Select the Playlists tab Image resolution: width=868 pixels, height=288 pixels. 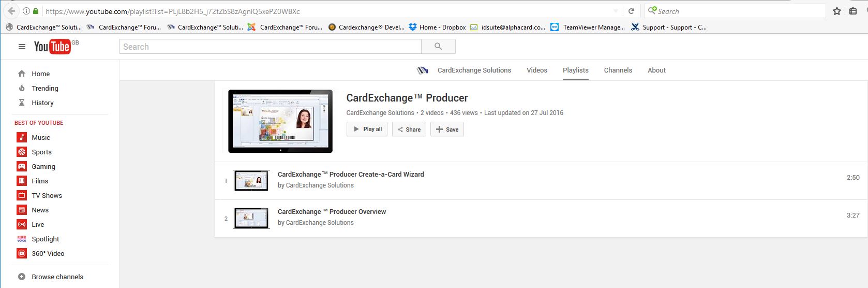coord(576,70)
